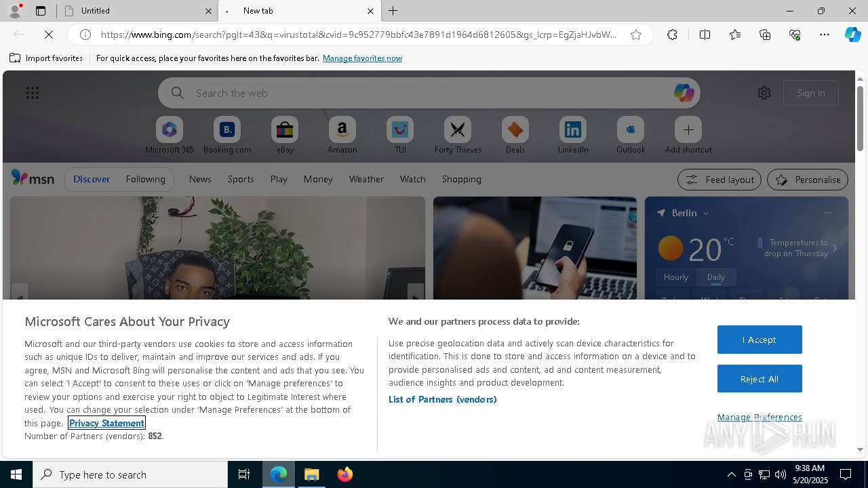Screen dimensions: 868x488
Task: Click the Personalise button
Action: click(x=808, y=180)
